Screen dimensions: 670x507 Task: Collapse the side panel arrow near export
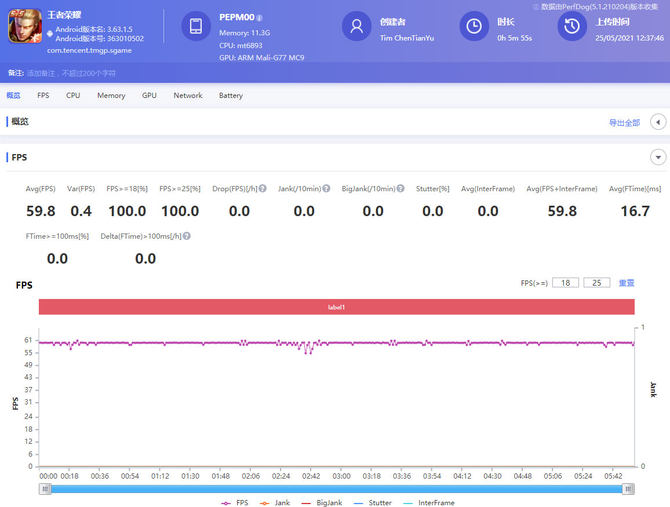(658, 122)
